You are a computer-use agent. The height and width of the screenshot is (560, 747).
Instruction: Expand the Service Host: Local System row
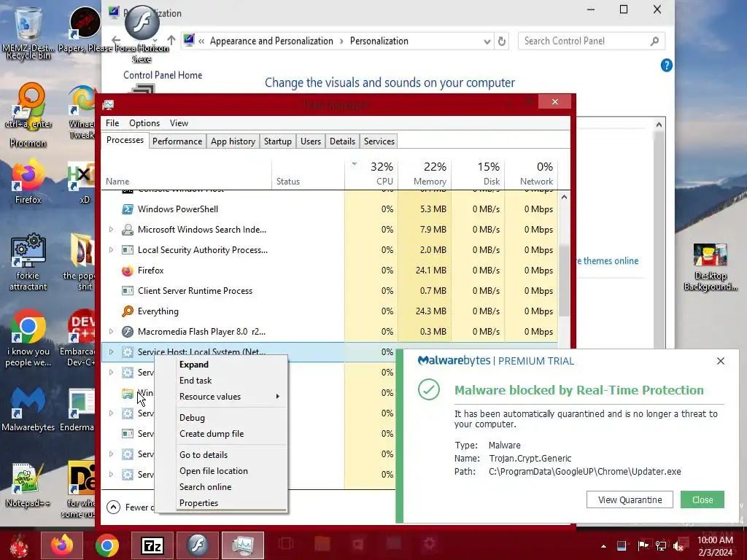coord(111,352)
